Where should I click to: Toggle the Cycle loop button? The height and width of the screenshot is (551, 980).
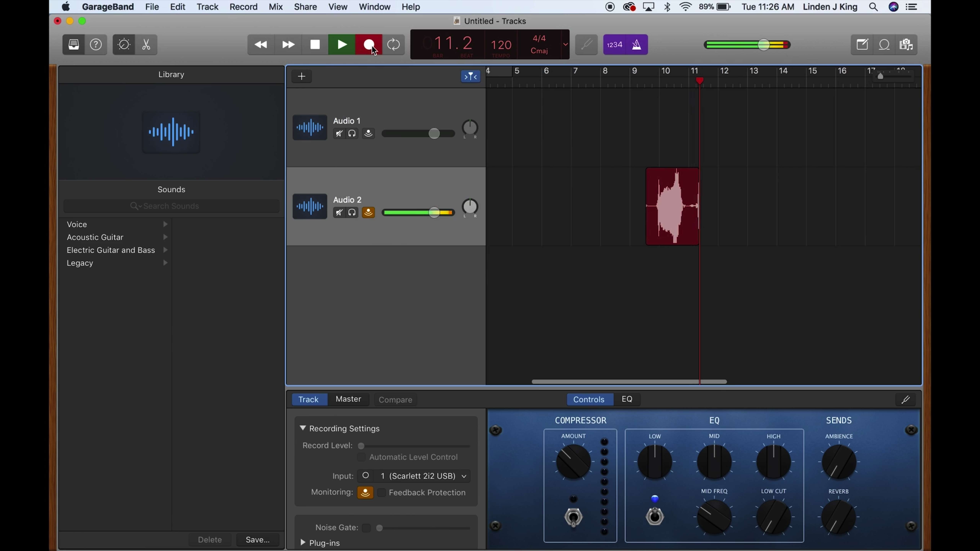tap(394, 45)
